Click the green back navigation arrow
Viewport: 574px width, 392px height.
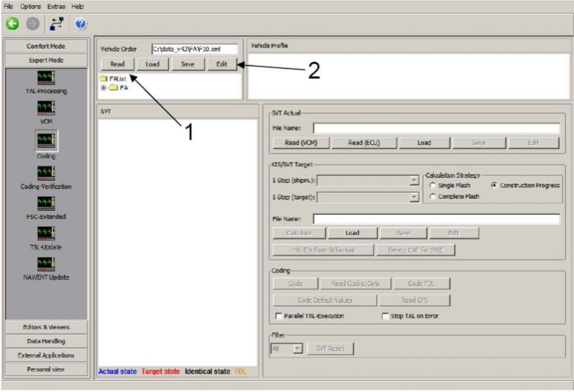click(12, 24)
